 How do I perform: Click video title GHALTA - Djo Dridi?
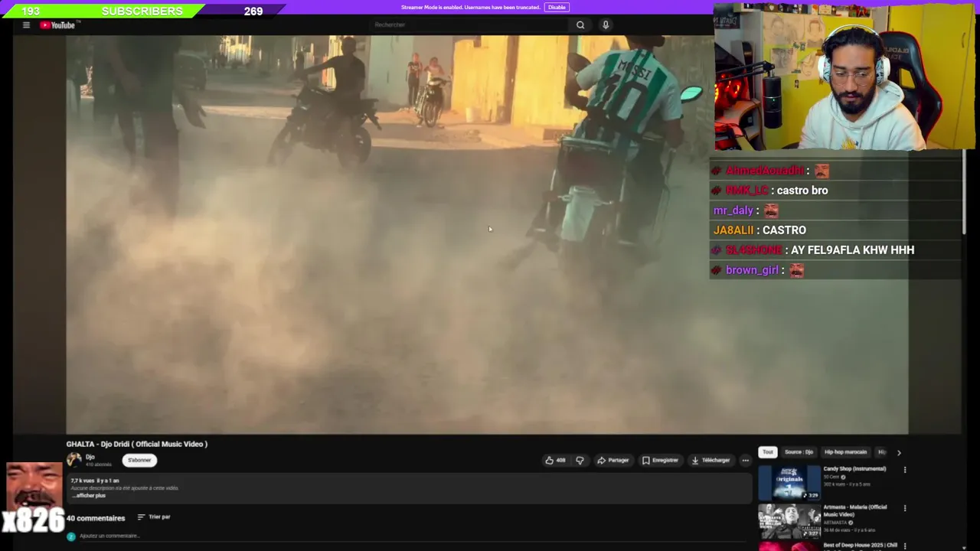(136, 444)
